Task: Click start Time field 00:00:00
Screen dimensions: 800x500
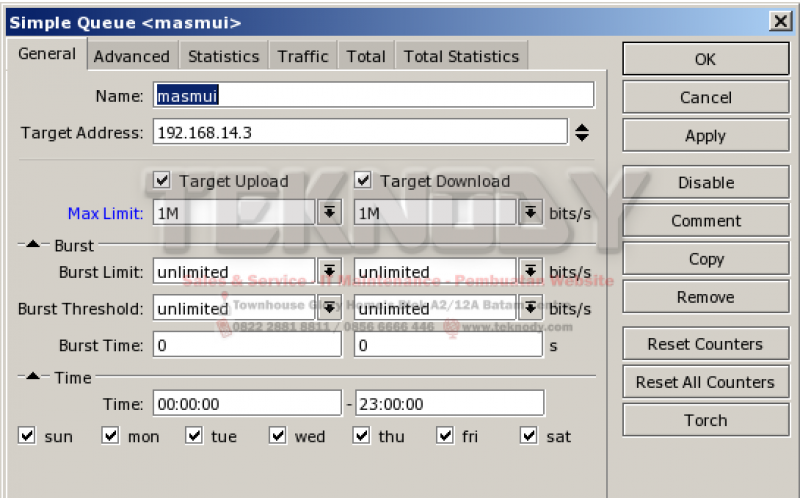Action: coord(247,404)
